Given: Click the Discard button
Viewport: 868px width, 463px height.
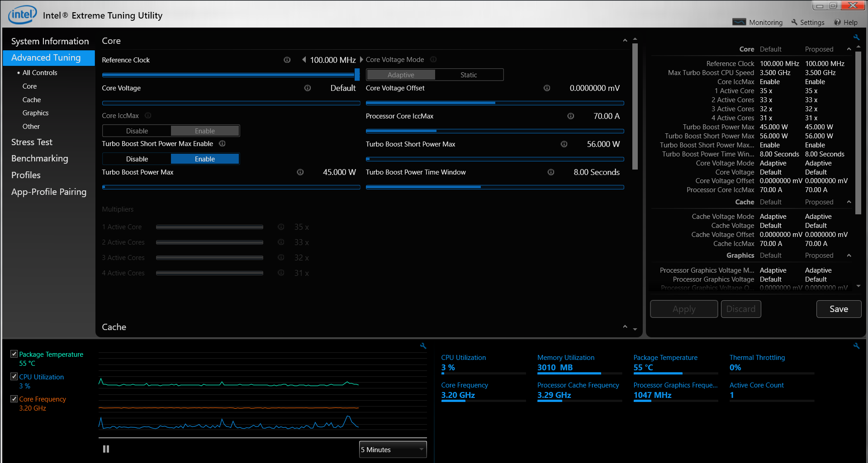Looking at the screenshot, I should pos(741,309).
